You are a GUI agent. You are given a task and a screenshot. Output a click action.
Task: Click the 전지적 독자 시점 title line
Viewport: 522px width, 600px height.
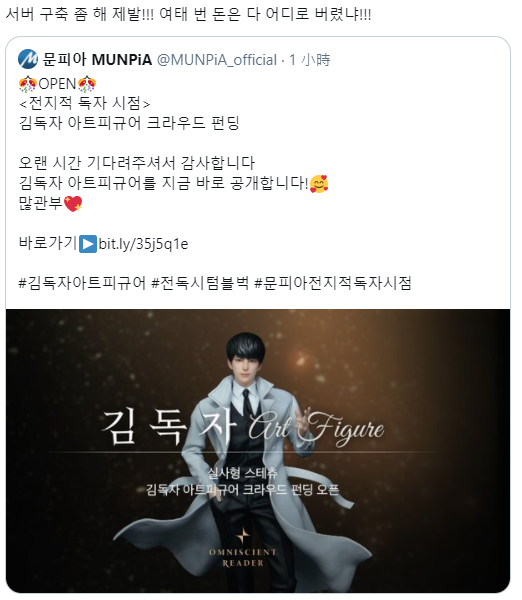(85, 103)
